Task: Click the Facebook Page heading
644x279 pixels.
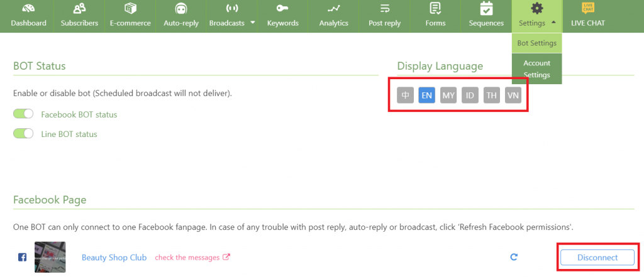Action: point(50,200)
